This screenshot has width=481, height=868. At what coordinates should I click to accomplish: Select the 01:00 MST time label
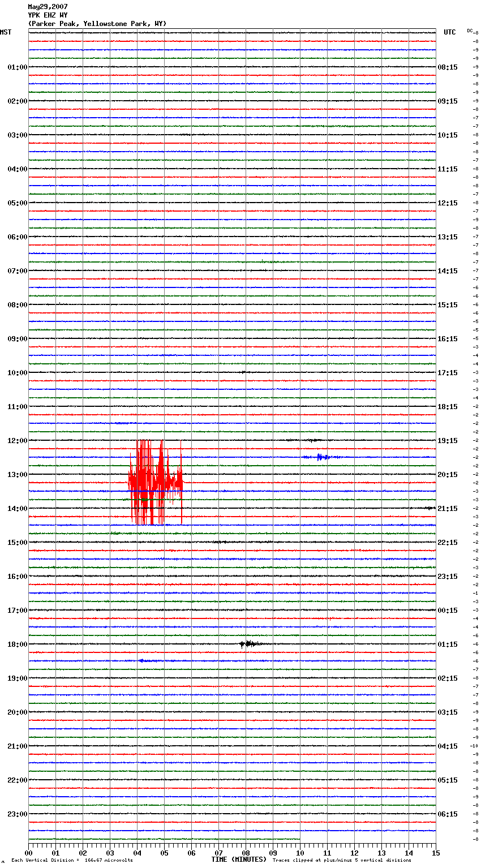(18, 67)
